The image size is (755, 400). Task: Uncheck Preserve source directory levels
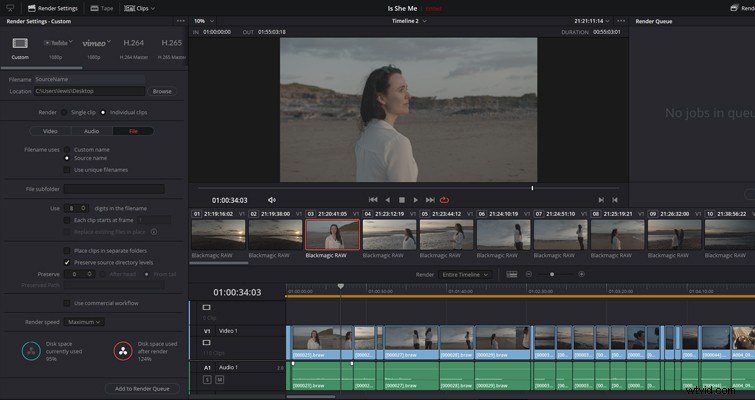(67, 262)
